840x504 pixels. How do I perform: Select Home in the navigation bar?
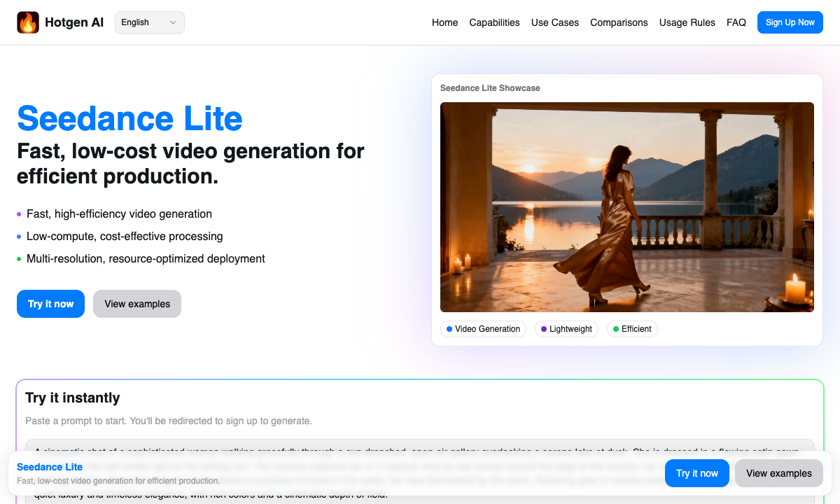coord(444,22)
